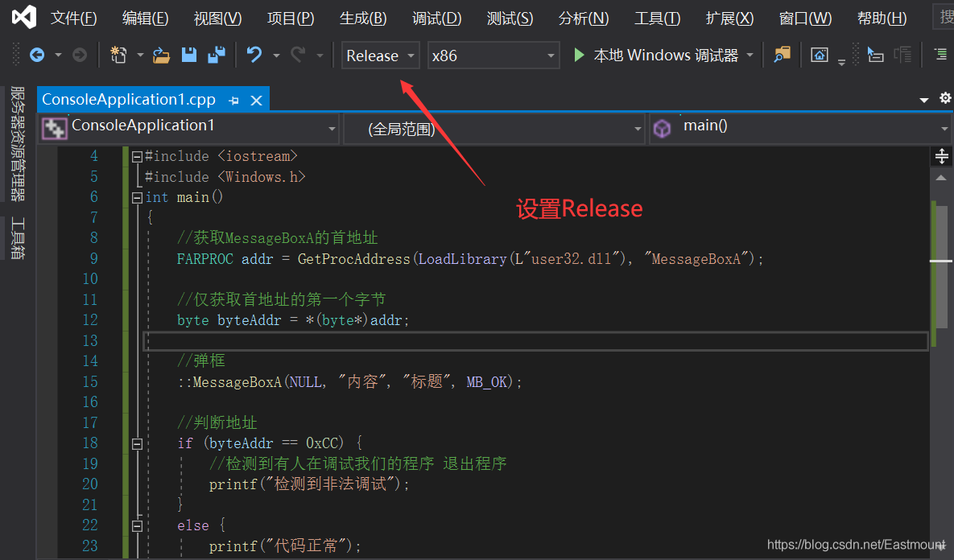Collapse the if block on line 18
This screenshot has width=954, height=560.
tap(137, 444)
